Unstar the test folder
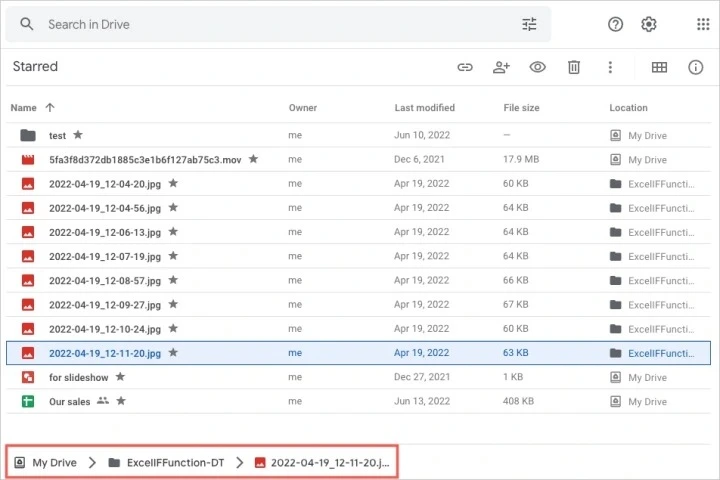Image resolution: width=720 pixels, height=480 pixels. click(x=78, y=135)
